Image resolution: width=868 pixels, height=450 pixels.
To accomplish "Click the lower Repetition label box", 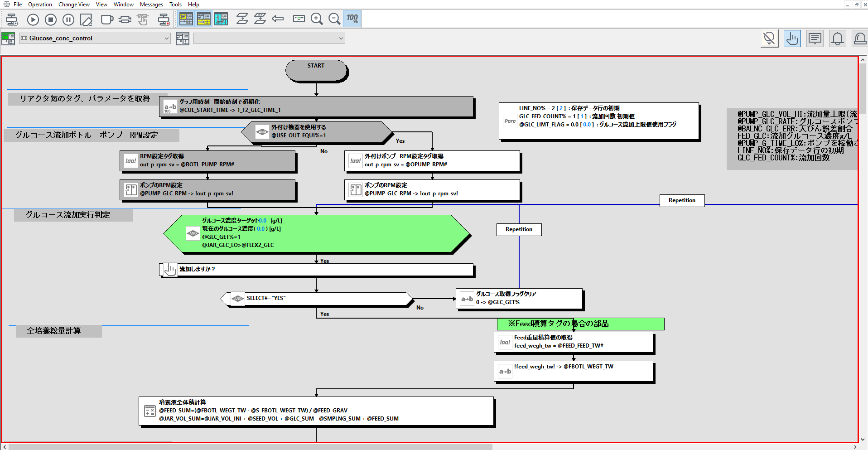I will tap(519, 229).
